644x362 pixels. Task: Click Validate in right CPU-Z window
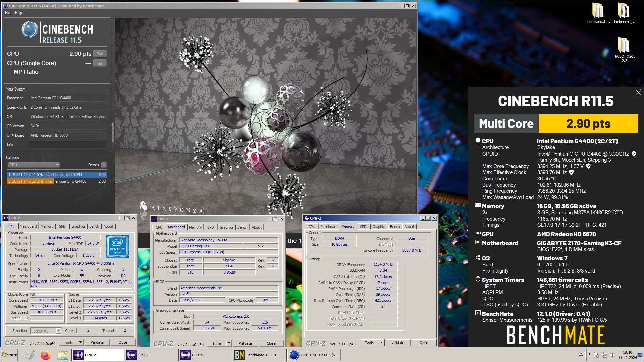[x=398, y=343]
